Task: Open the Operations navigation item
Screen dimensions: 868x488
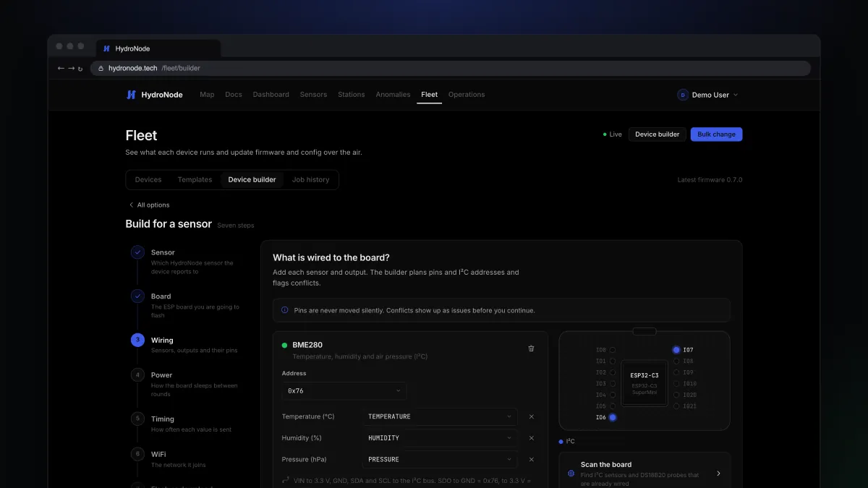Action: coord(467,95)
